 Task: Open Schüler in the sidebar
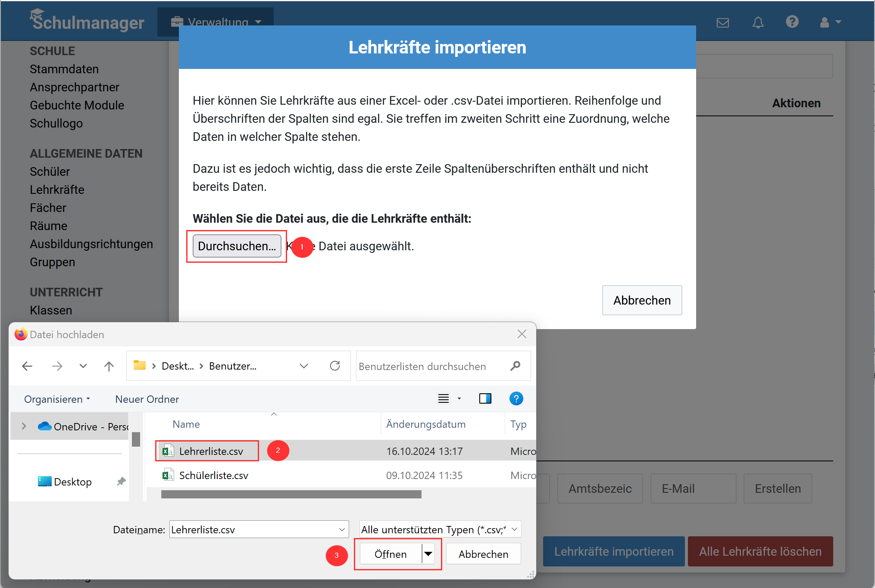click(x=50, y=171)
